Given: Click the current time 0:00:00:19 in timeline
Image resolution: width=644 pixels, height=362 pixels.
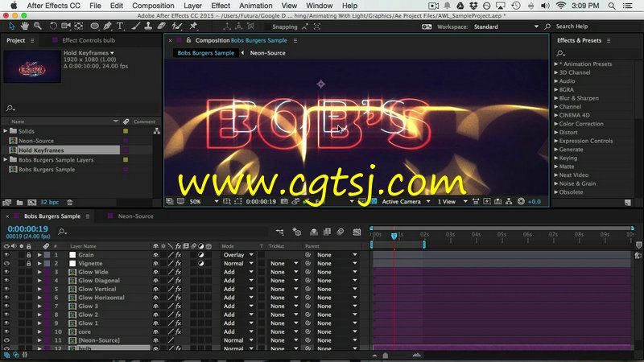Looking at the screenshot, I should [x=27, y=229].
